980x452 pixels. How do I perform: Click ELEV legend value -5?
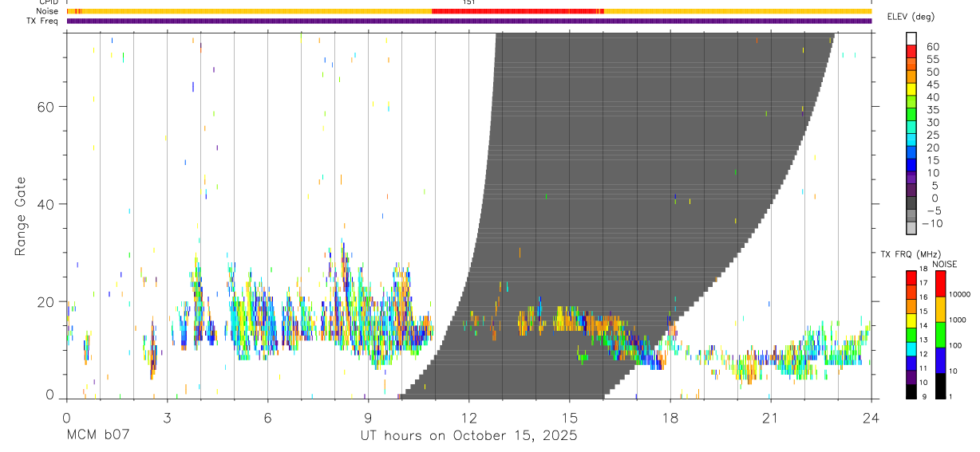point(934,210)
